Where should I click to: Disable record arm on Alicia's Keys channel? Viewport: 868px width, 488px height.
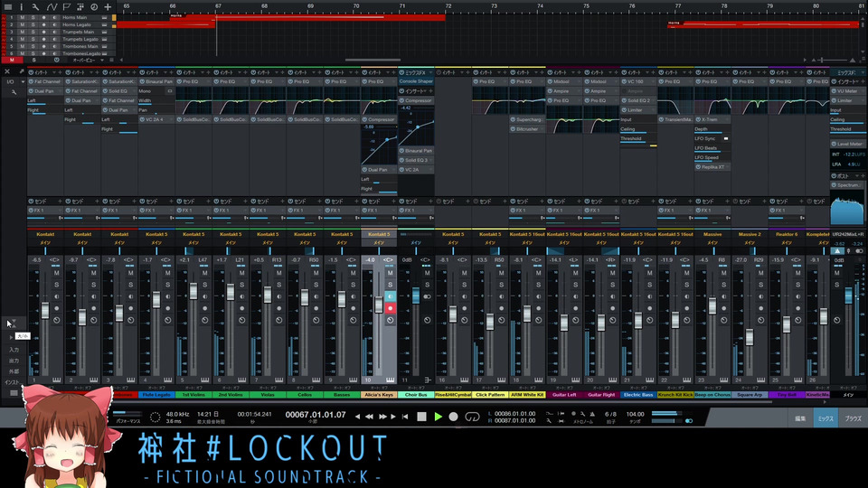point(391,308)
